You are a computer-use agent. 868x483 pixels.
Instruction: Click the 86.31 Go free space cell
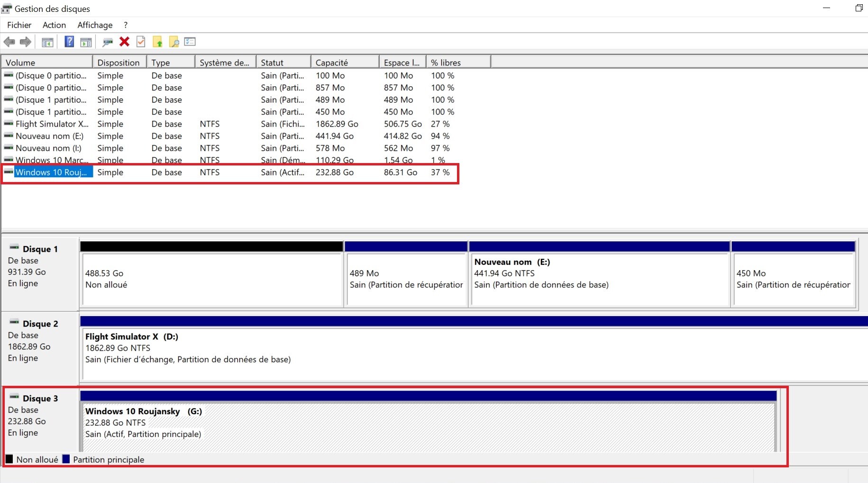pos(401,172)
